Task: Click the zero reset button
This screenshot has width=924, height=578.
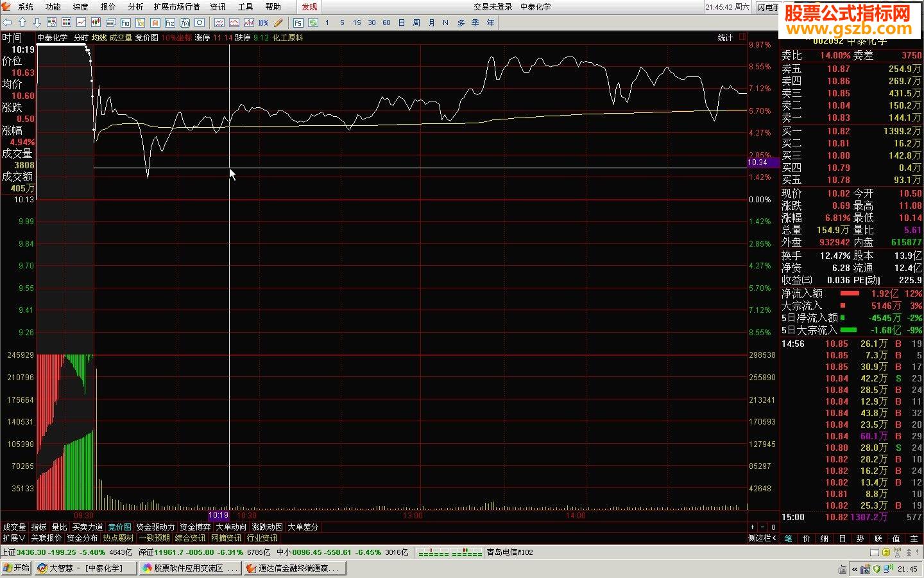Action: [773, 527]
